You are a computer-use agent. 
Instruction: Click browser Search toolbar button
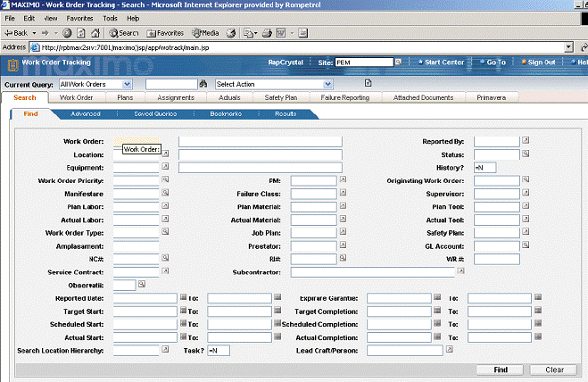(124, 33)
